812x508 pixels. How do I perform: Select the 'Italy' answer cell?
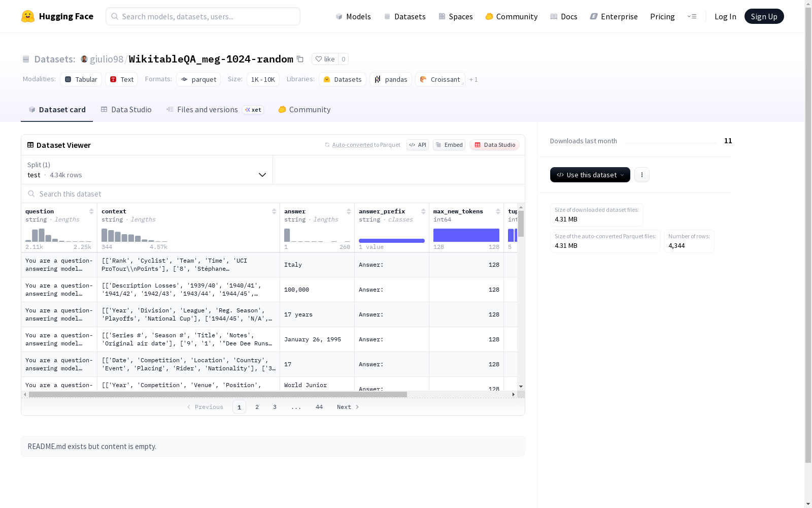click(x=317, y=265)
